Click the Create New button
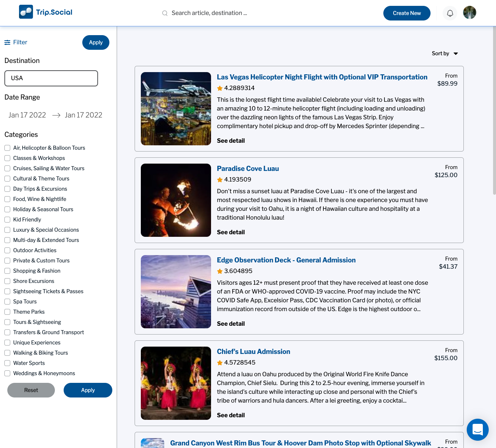Screen dimensions: 496x448 407,13
